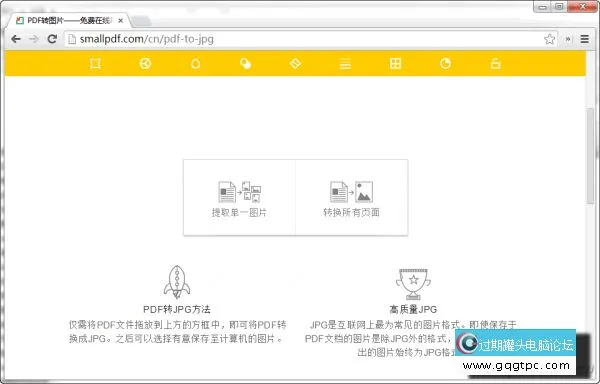Click the overlapping circles icon in the yellow bar
The width and height of the screenshot is (600, 384).
click(245, 63)
